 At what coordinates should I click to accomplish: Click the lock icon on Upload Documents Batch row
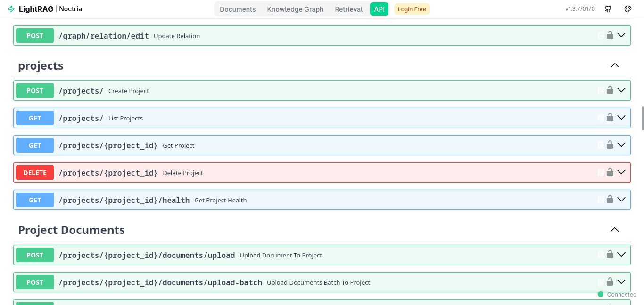pos(610,282)
